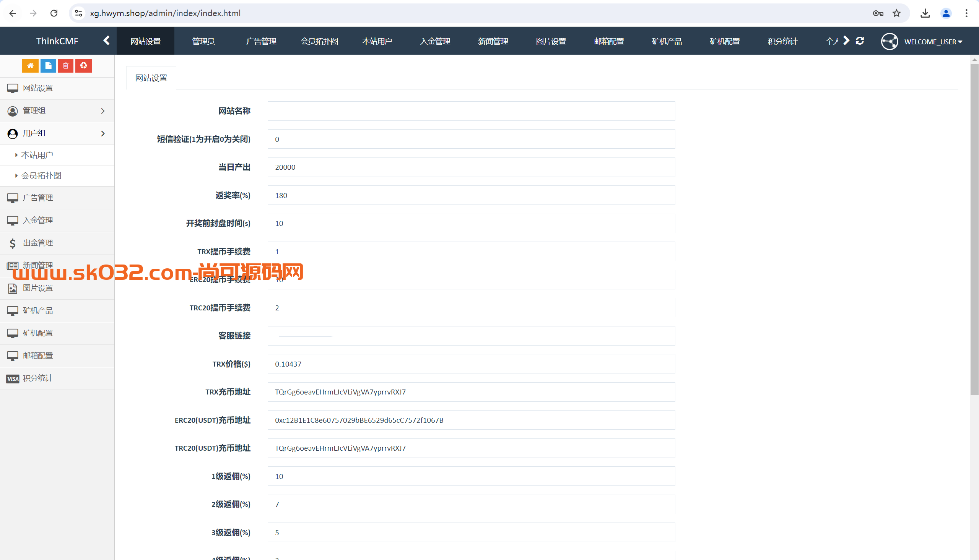The height and width of the screenshot is (560, 979).
Task: Open 矿机产品 in the left sidebar
Action: 57,311
